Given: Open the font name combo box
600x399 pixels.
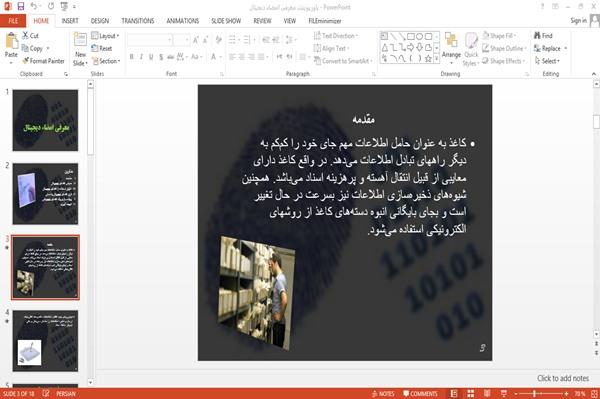Looking at the screenshot, I should click(150, 39).
